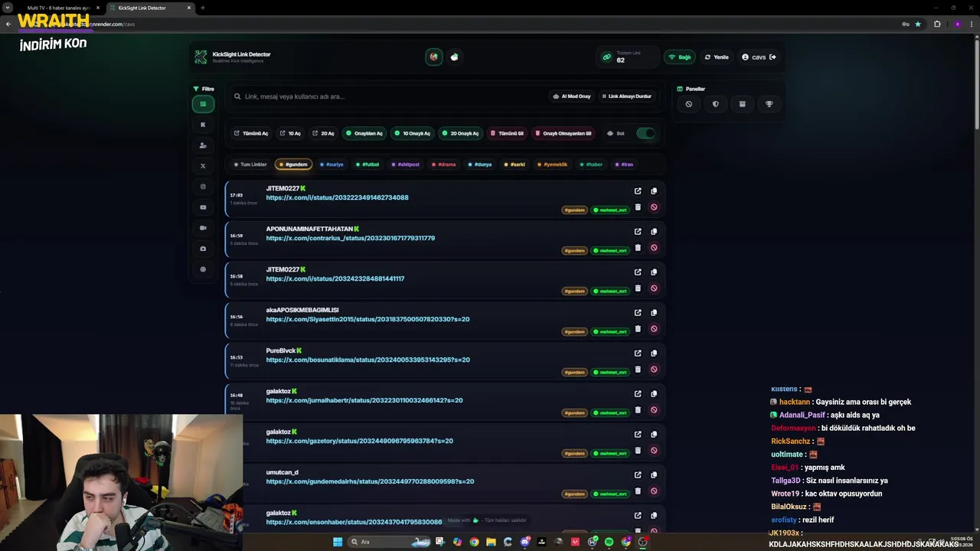Select the Kick filter icon in sidebar
This screenshot has width=980, height=551.
[x=203, y=125]
